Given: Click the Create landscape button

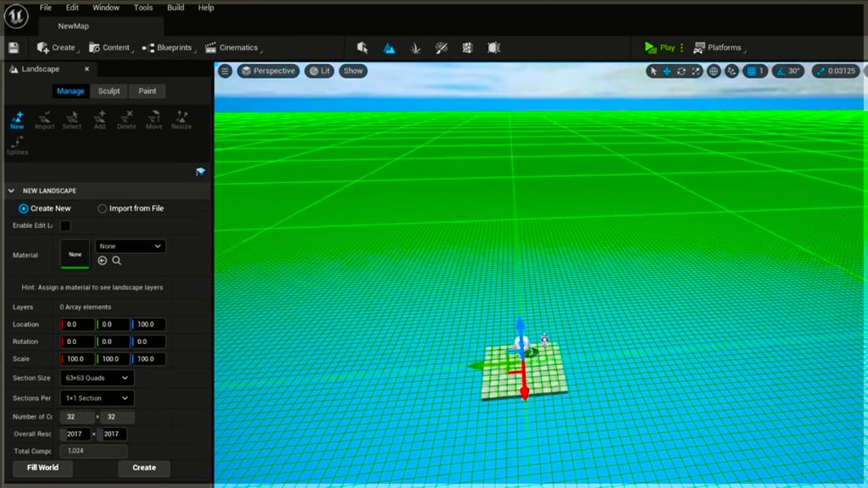Looking at the screenshot, I should [144, 468].
